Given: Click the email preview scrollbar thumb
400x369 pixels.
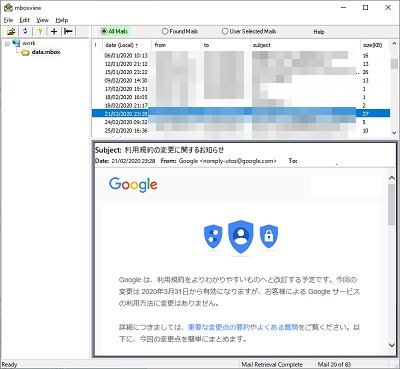Looking at the screenshot, I should pyautogui.click(x=392, y=204).
